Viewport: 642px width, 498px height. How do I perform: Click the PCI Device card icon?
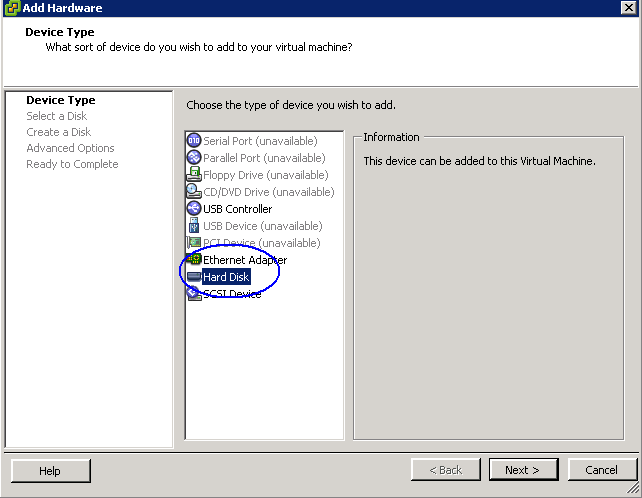[194, 242]
